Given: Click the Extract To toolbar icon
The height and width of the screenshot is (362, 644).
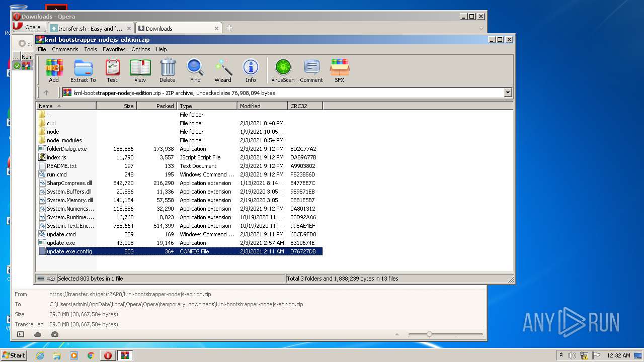Looking at the screenshot, I should coord(83,71).
